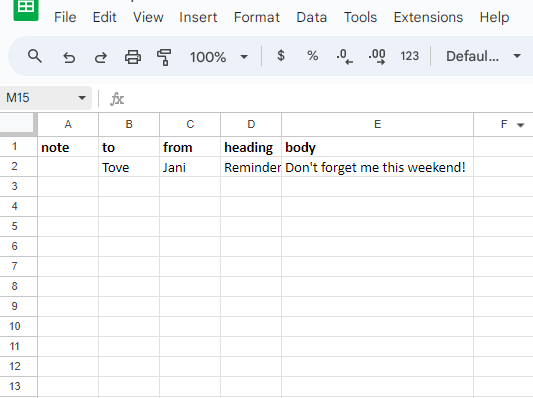Select column B header
Screen dimensions: 533x398
click(x=129, y=124)
